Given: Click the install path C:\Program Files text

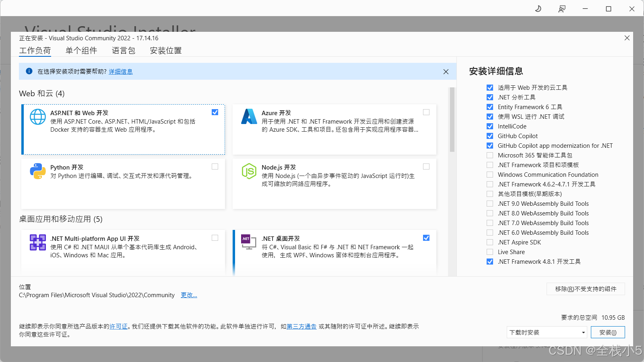Looking at the screenshot, I should click(x=97, y=295).
